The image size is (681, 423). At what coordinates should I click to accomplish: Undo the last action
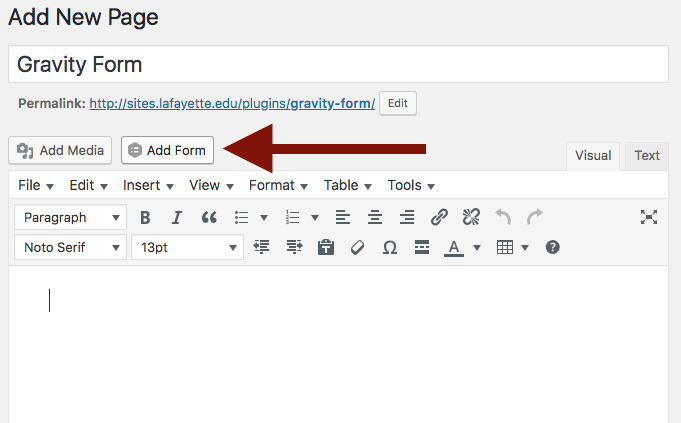503,217
